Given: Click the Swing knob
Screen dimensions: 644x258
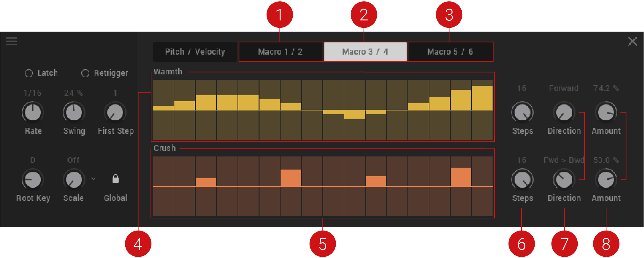Looking at the screenshot, I should 74,112.
